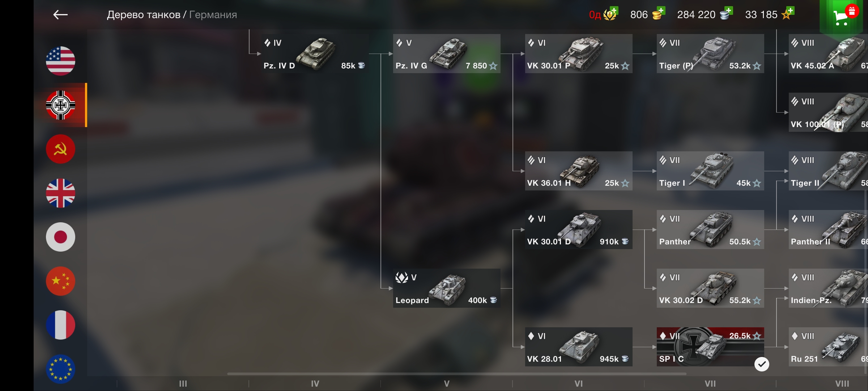Image resolution: width=868 pixels, height=391 pixels.
Task: Switch to the China flag tree
Action: point(60,281)
